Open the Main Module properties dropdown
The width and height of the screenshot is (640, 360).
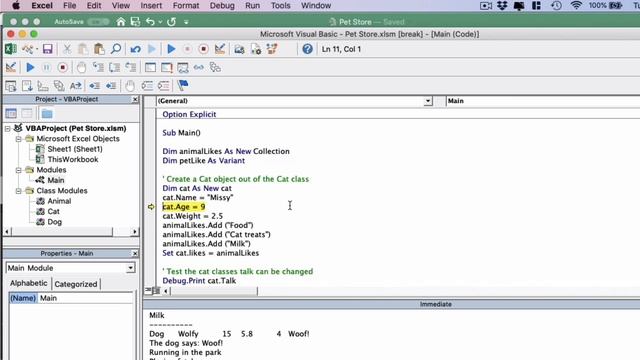tap(130, 268)
